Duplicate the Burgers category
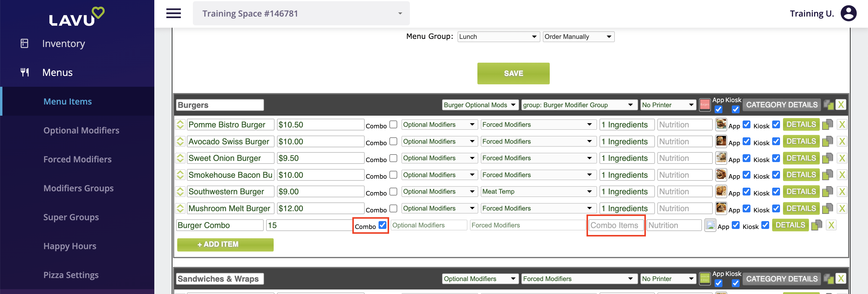 [829, 105]
